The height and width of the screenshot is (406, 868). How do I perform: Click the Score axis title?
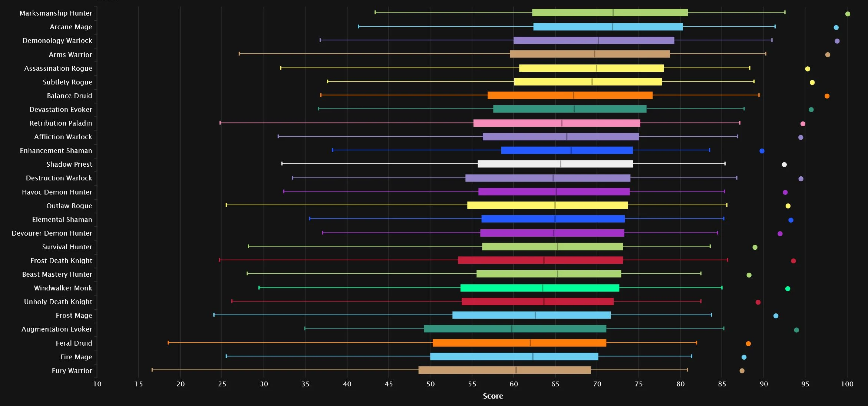[x=493, y=396]
